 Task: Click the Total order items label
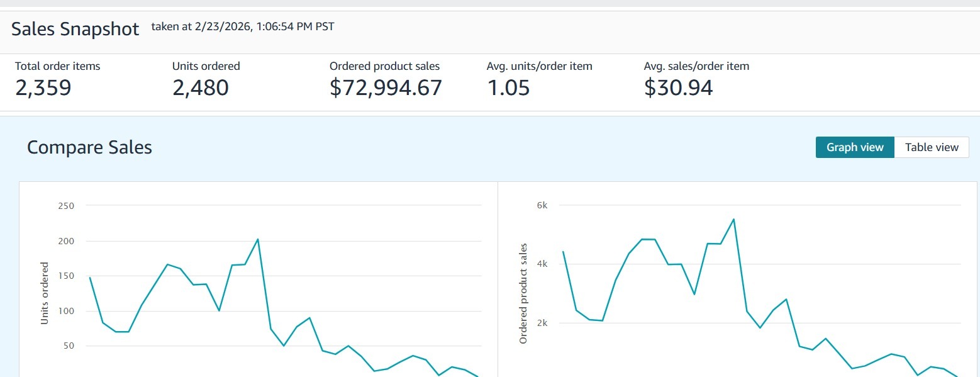pyautogui.click(x=58, y=66)
